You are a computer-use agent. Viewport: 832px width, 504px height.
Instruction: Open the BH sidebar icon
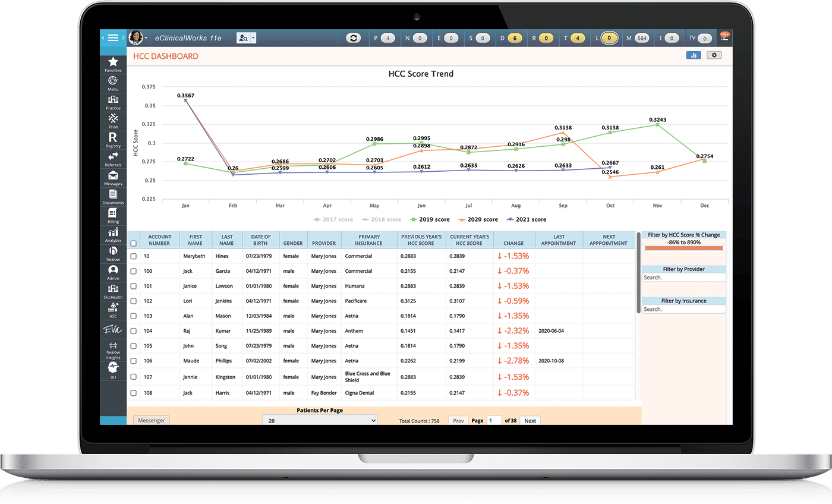(x=113, y=371)
